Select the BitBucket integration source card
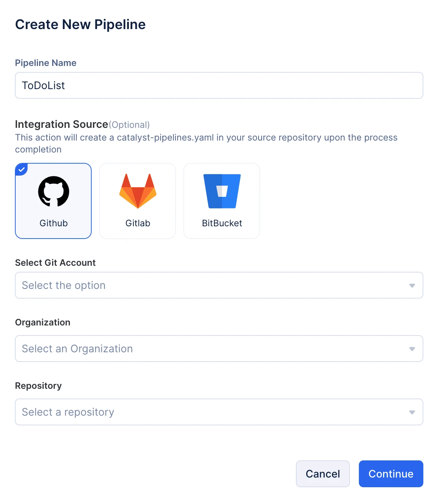Viewport: 439px width, 504px height. [x=222, y=201]
